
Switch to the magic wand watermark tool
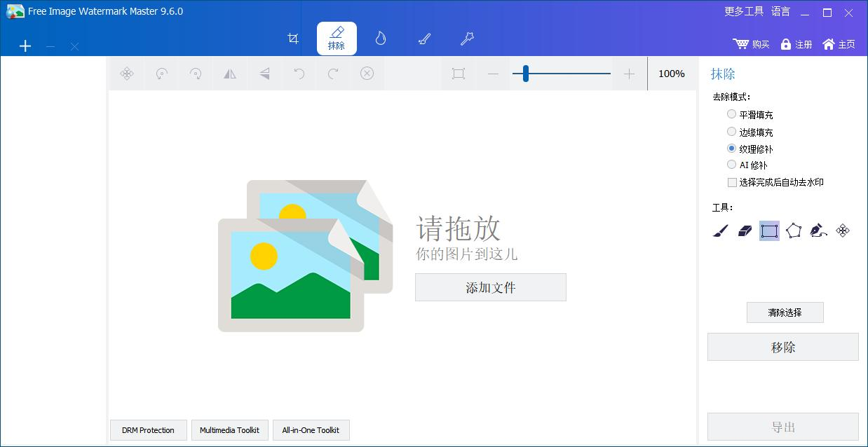[x=467, y=39]
